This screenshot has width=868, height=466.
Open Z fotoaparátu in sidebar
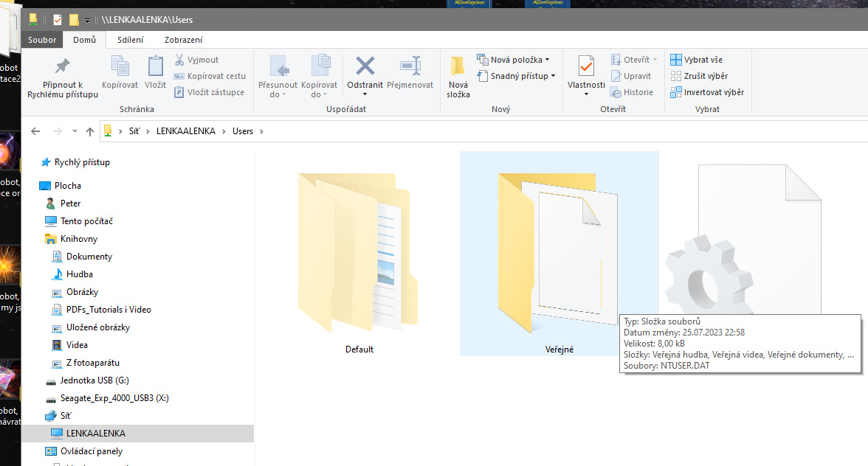click(x=92, y=363)
